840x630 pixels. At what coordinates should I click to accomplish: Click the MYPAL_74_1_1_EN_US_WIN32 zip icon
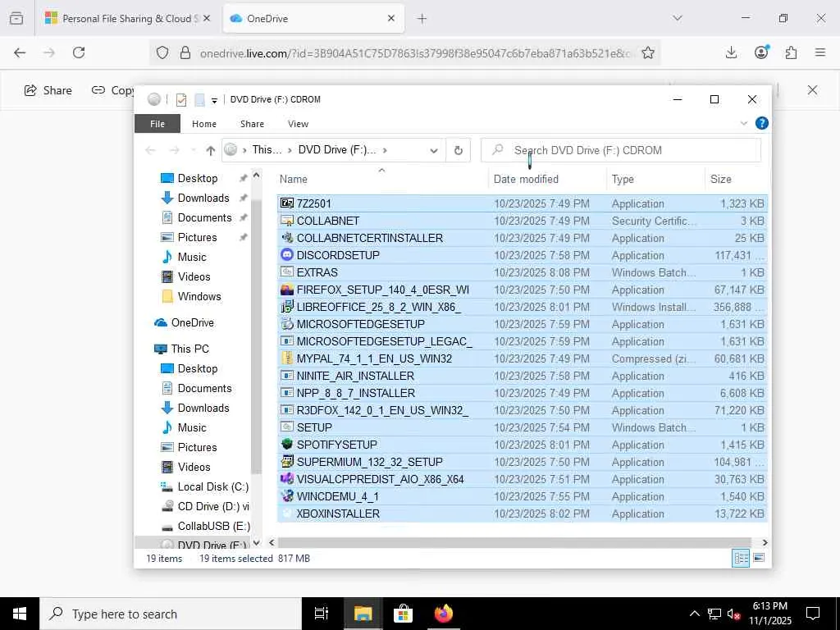[287, 358]
